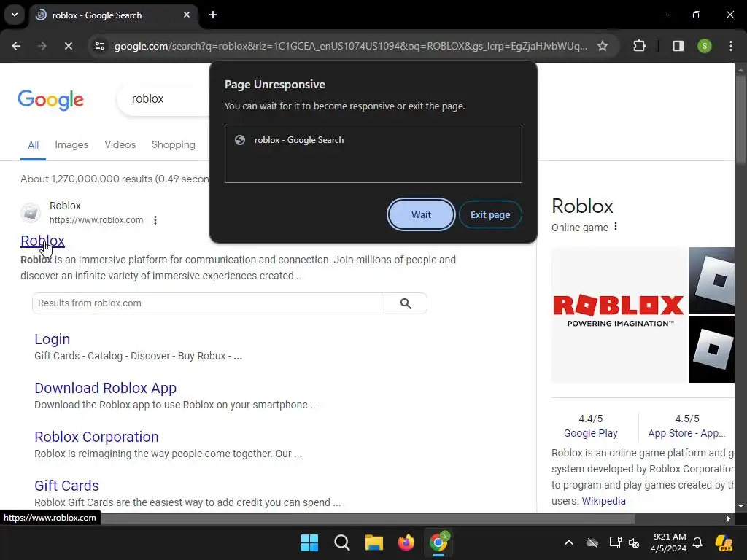Open Firefox from the taskbar
The height and width of the screenshot is (560, 747).
click(406, 542)
